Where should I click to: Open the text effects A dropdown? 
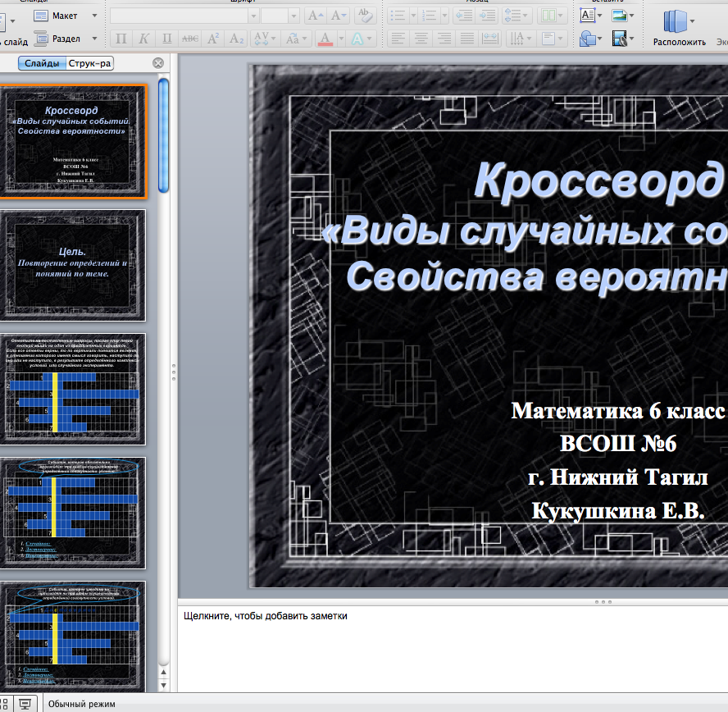coord(362,39)
